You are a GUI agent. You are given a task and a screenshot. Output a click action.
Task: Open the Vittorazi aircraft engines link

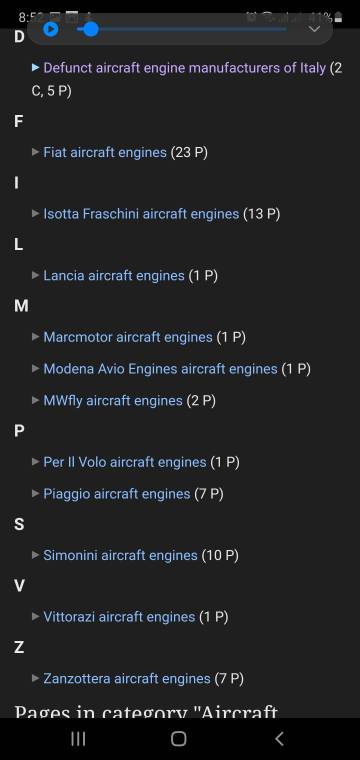tap(119, 617)
